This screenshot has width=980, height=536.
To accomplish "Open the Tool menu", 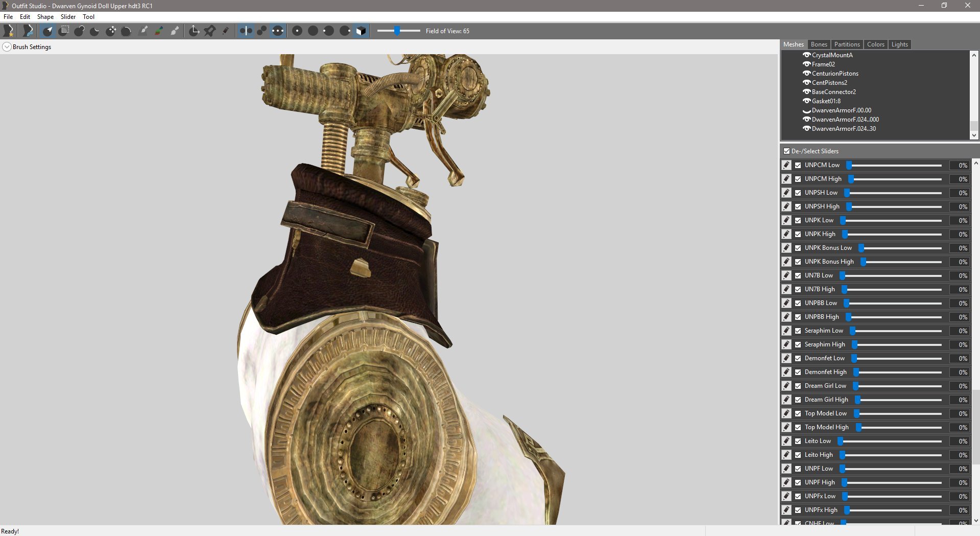I will click(x=89, y=17).
